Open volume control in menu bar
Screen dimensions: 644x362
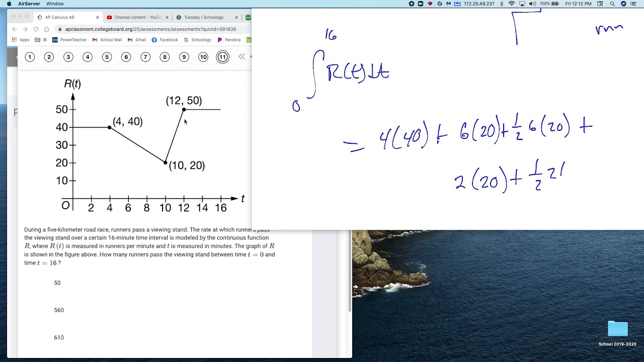pos(532,4)
